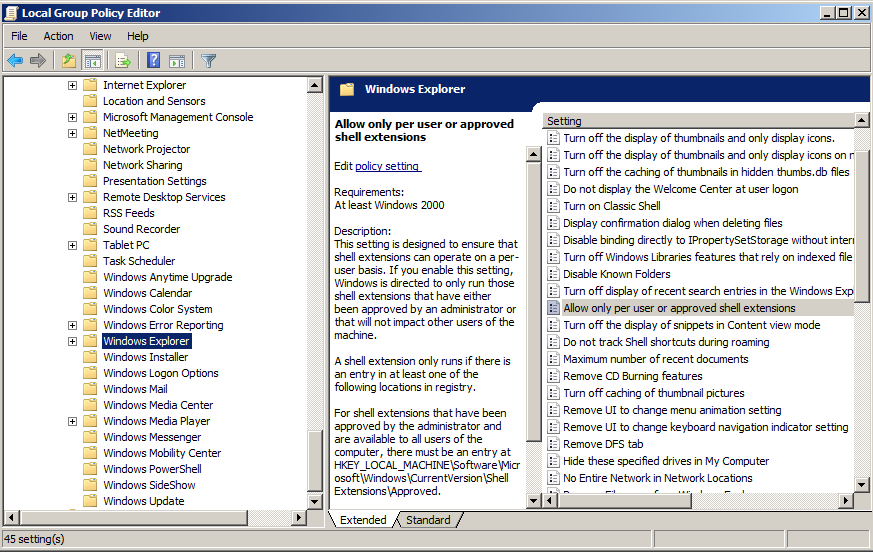Click policy icon beside Disable Known Folders
The width and height of the screenshot is (873, 552).
(x=553, y=274)
